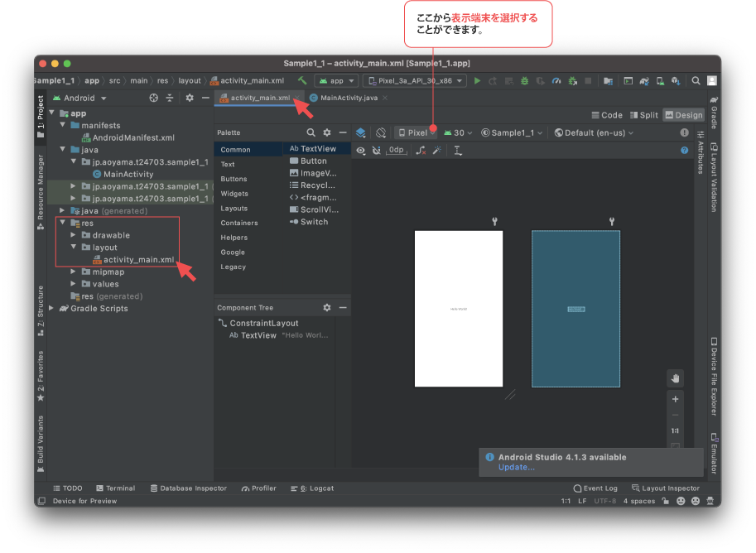Run the app with the green play button
Viewport: 756px width, 553px height.
477,81
